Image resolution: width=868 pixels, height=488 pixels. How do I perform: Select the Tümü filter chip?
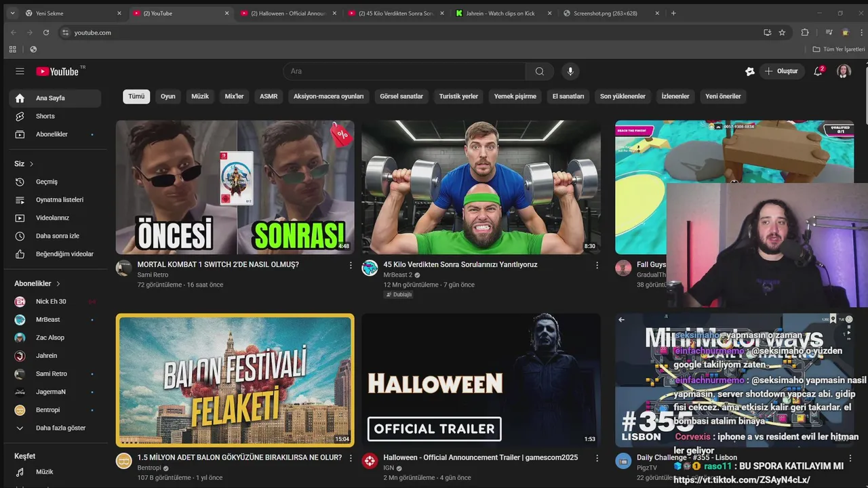click(x=136, y=96)
